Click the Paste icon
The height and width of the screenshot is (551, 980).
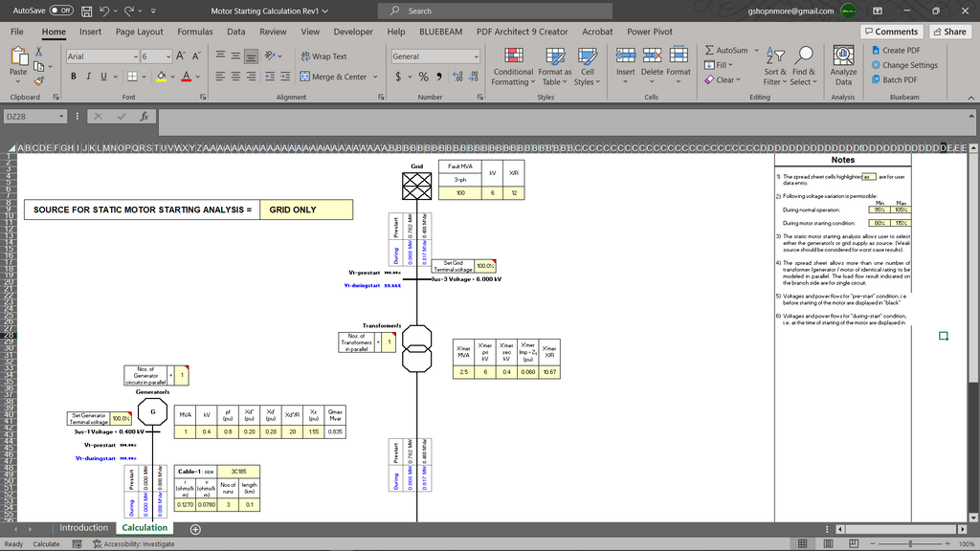19,57
